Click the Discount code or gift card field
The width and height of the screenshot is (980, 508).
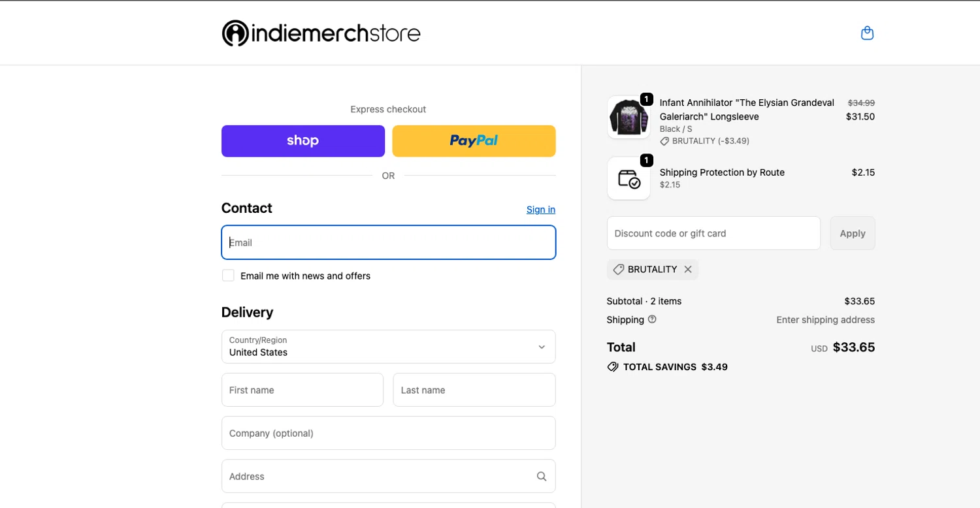713,233
